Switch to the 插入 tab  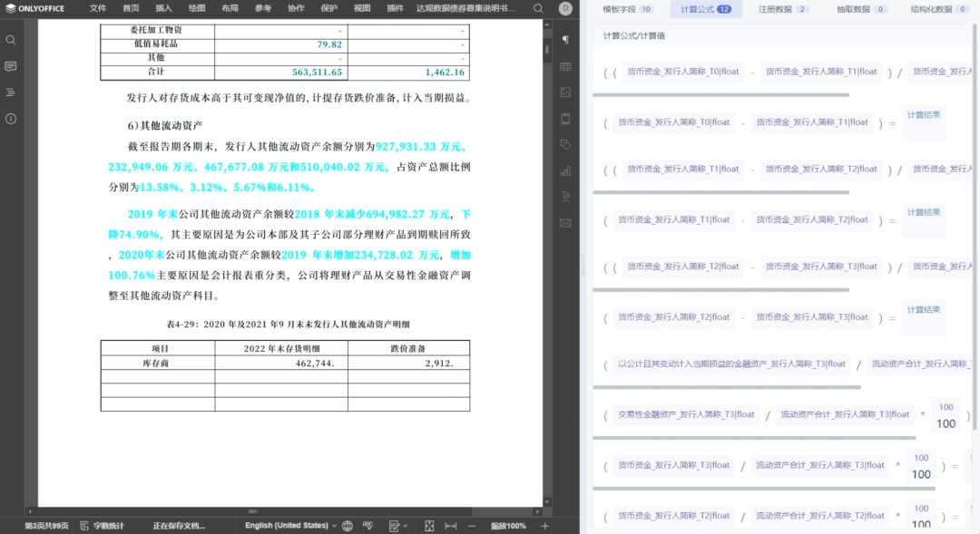163,9
